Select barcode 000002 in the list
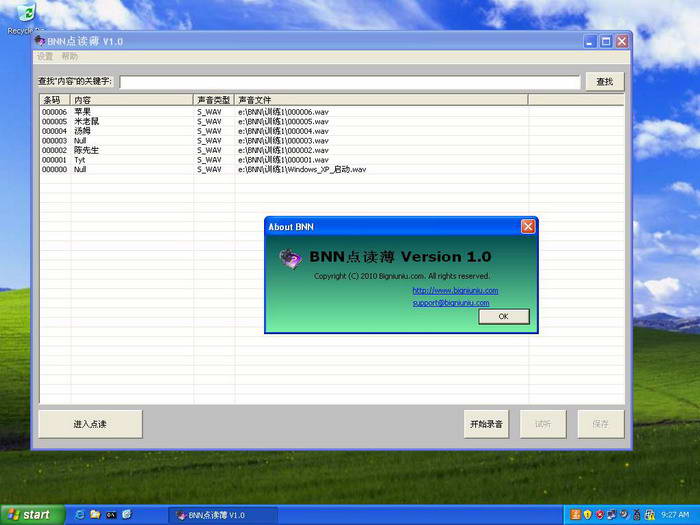 (54, 150)
